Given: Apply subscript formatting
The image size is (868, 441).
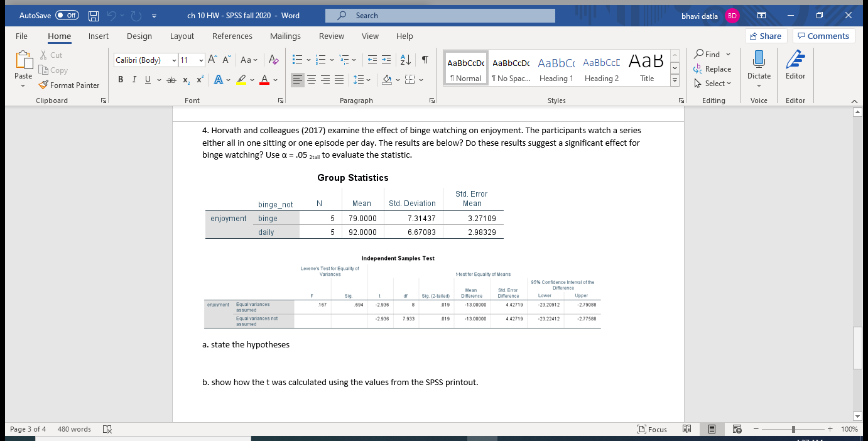Looking at the screenshot, I should [x=187, y=80].
